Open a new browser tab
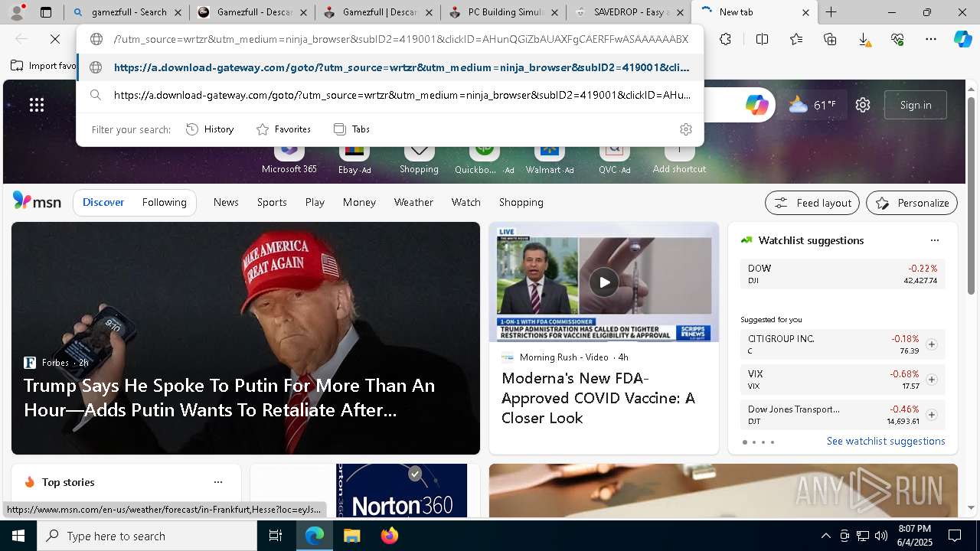This screenshot has width=980, height=551. [831, 12]
